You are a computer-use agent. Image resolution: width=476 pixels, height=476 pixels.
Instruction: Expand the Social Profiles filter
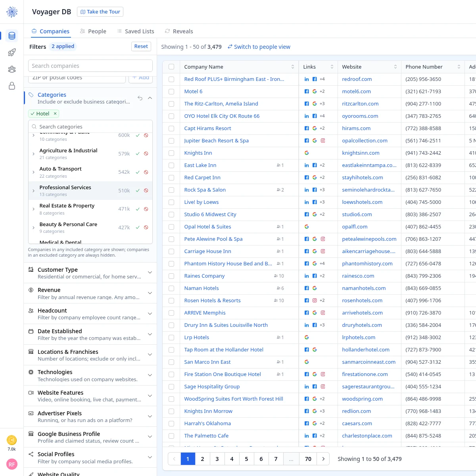150,457
